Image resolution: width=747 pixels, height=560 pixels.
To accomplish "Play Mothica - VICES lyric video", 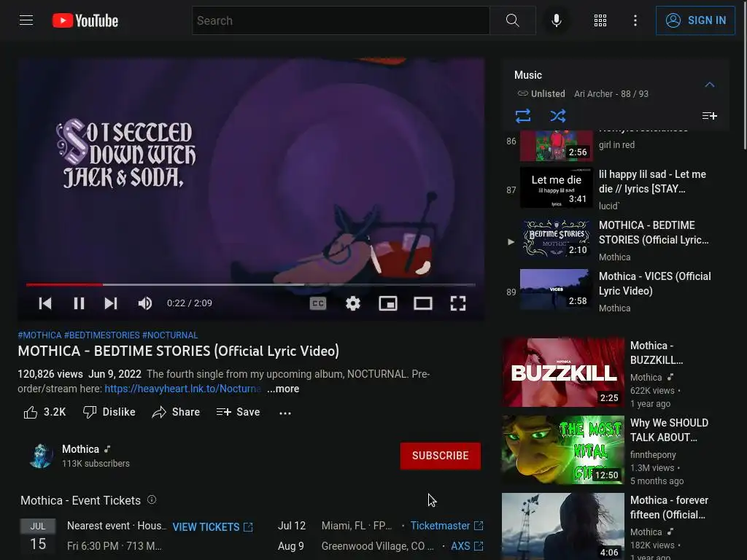I will [616, 292].
